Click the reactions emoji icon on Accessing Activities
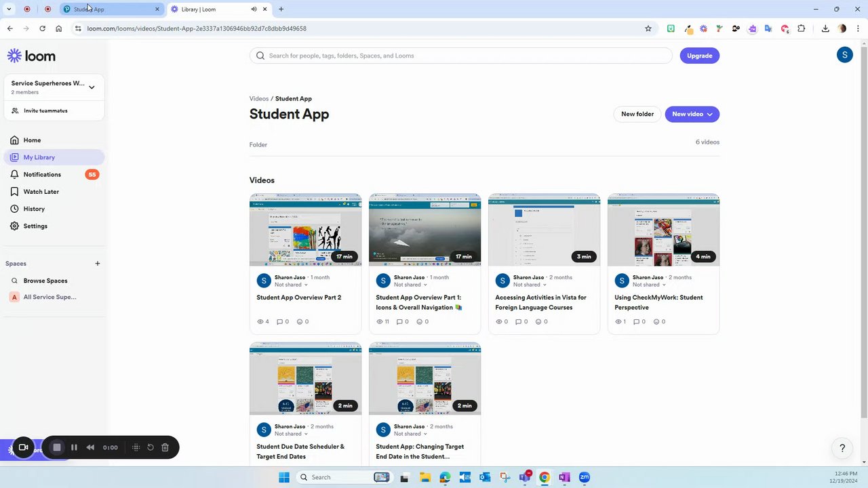868x488 pixels. click(538, 322)
